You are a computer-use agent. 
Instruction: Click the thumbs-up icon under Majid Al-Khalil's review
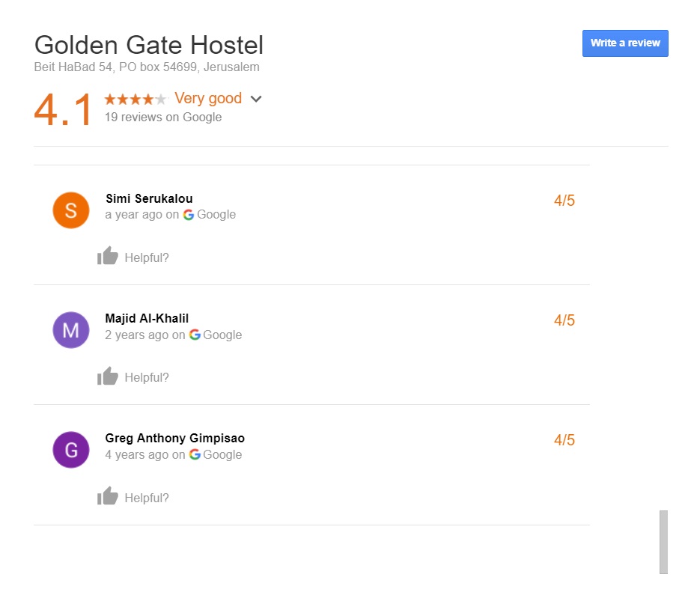[108, 376]
